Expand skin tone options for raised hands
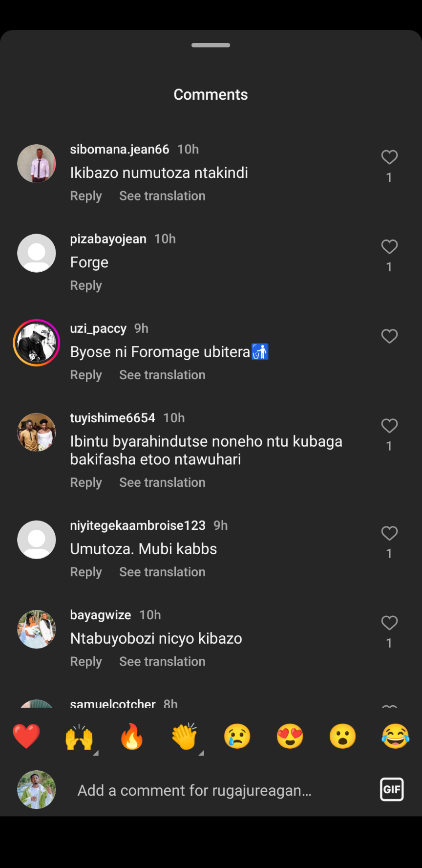Viewport: 422px width, 868px height. point(96,753)
